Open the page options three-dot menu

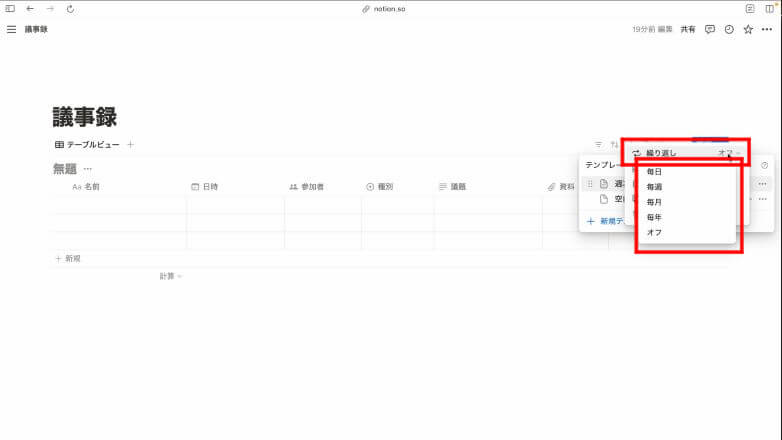tap(767, 29)
